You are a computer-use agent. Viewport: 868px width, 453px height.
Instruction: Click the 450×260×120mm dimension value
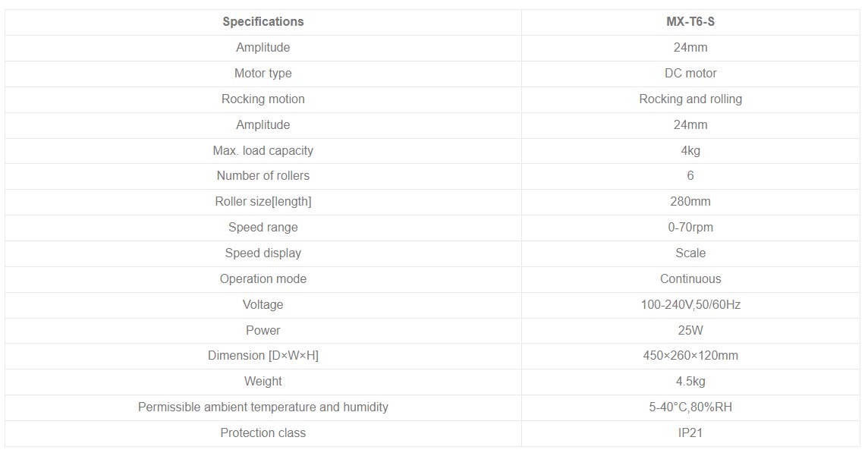pyautogui.click(x=690, y=355)
